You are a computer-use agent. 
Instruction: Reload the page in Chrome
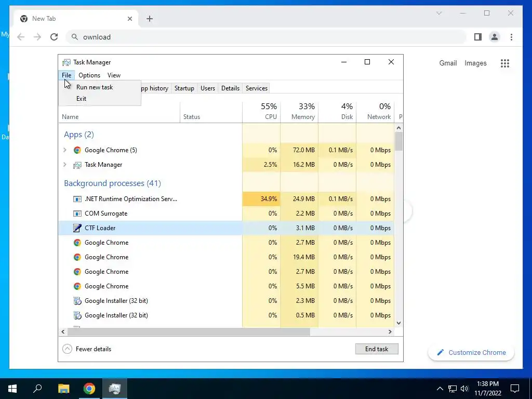coord(54,37)
